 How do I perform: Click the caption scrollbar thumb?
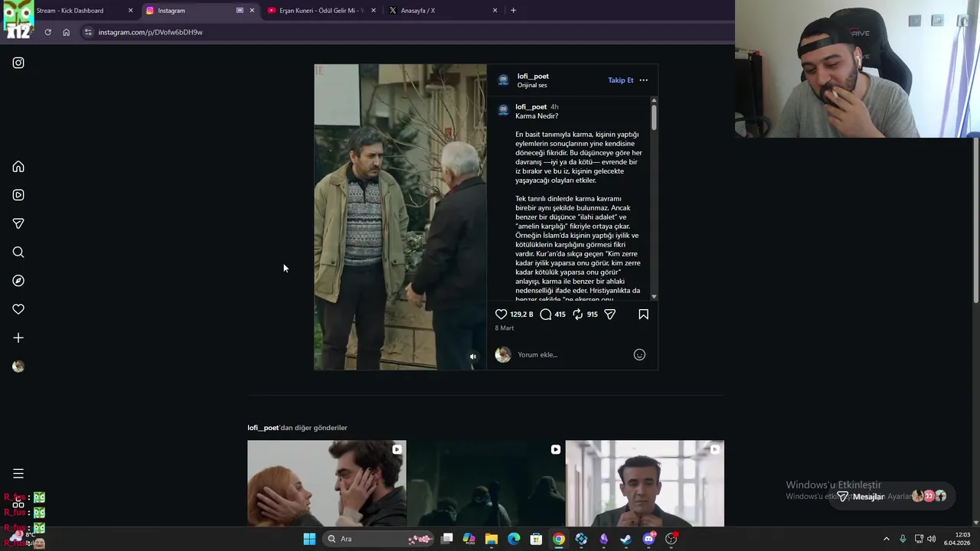point(654,116)
